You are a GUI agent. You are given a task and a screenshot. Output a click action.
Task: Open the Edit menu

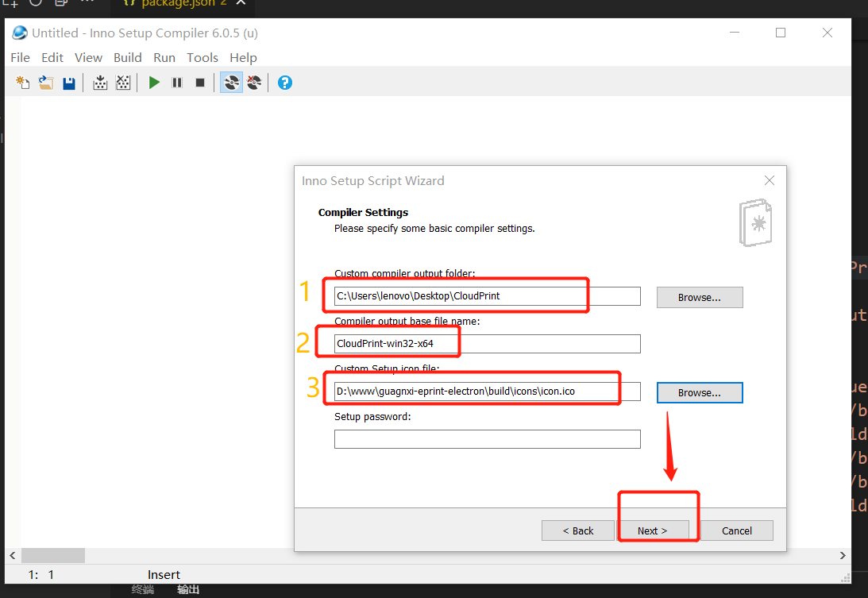[52, 58]
